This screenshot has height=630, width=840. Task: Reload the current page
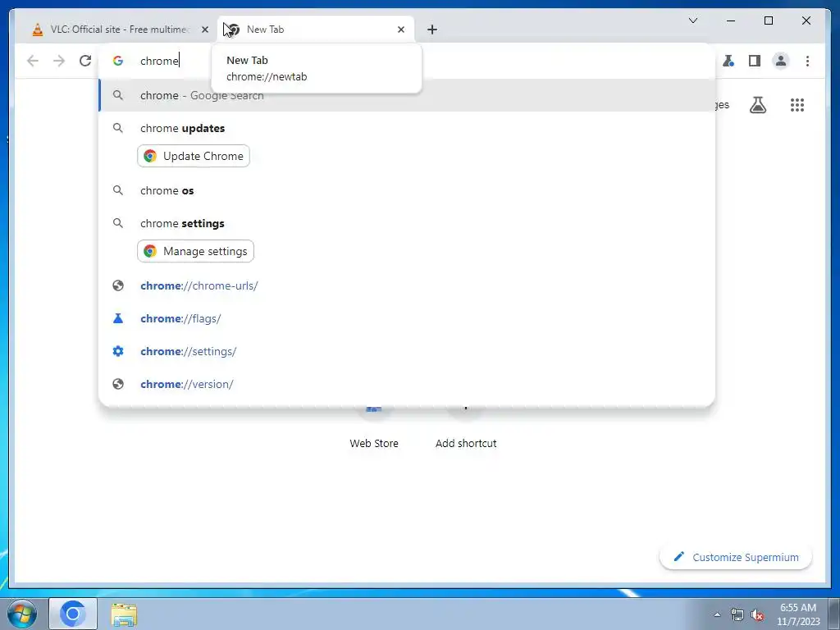coord(85,61)
